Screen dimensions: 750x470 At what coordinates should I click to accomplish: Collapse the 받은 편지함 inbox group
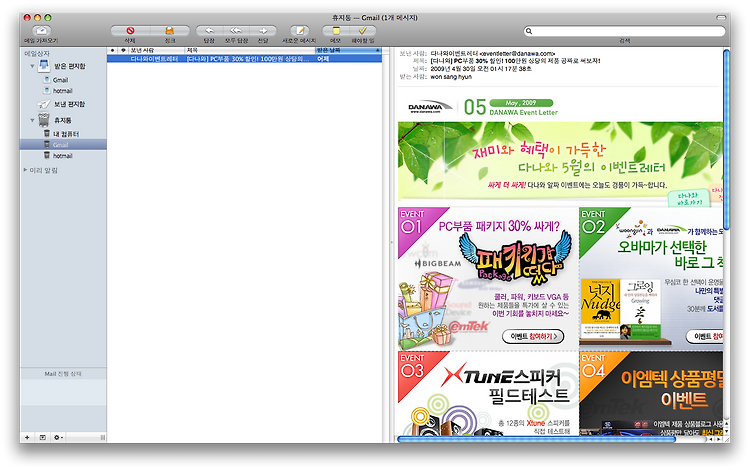32,66
